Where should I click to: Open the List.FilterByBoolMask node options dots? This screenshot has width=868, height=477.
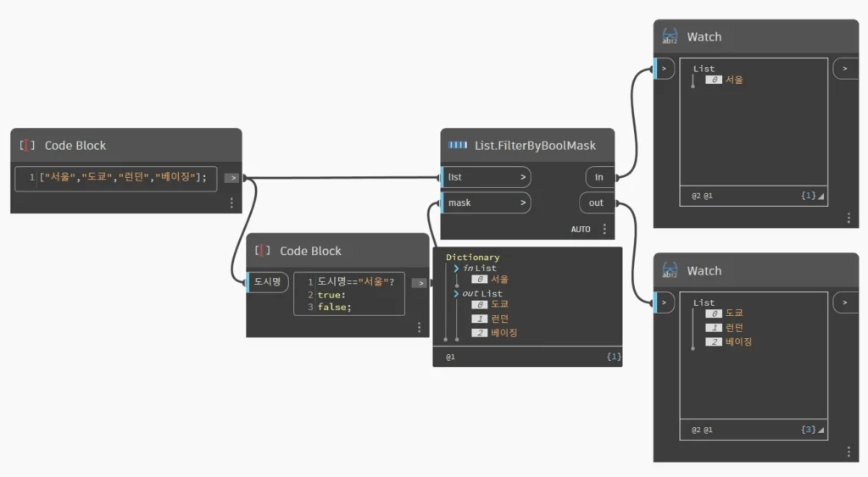click(604, 229)
